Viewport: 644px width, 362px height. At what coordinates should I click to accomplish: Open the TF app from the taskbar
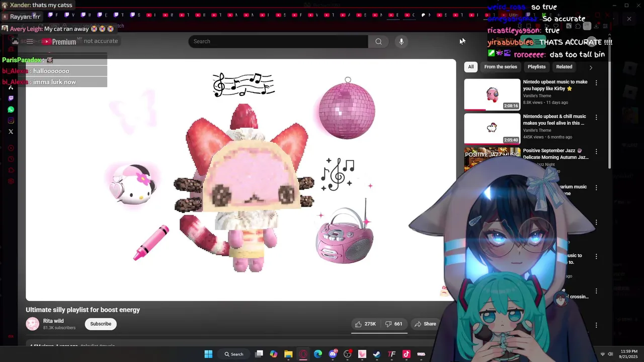point(391,354)
